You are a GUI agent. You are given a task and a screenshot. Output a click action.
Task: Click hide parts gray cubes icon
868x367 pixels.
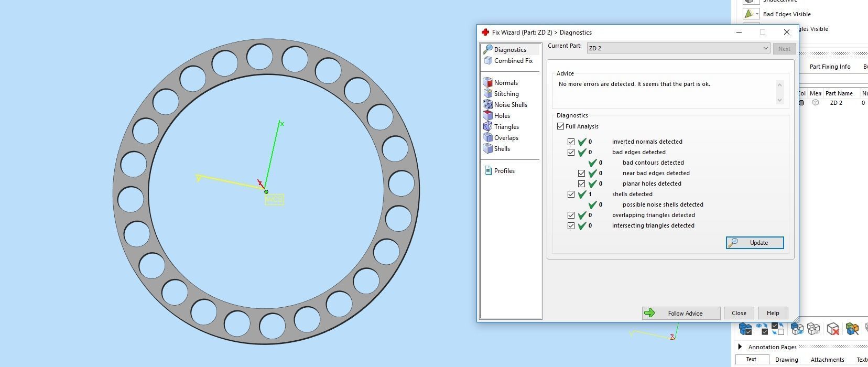(x=813, y=329)
